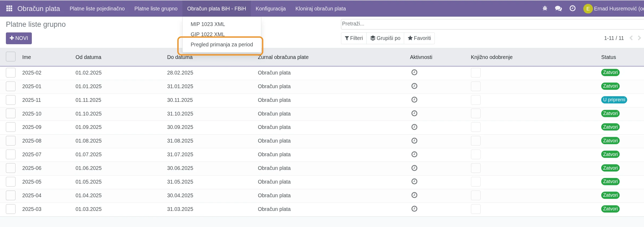This screenshot has height=227, width=644.
Task: Select Pregled primanja za period menu item
Action: [221, 44]
